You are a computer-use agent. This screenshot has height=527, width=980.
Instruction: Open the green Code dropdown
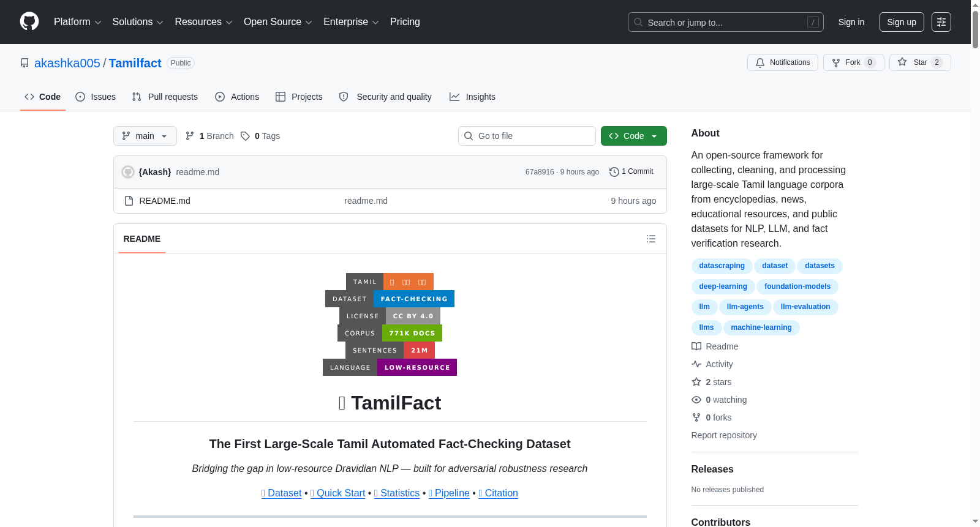coord(634,136)
